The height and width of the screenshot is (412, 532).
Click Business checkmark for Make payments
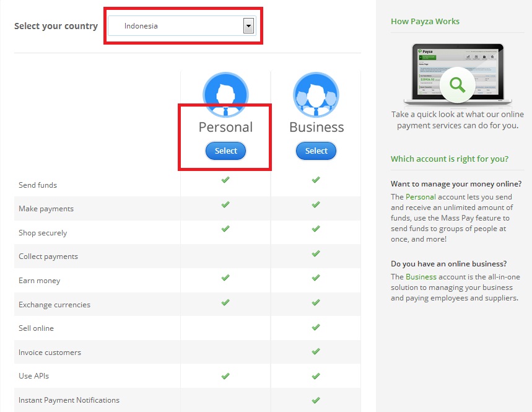316,204
